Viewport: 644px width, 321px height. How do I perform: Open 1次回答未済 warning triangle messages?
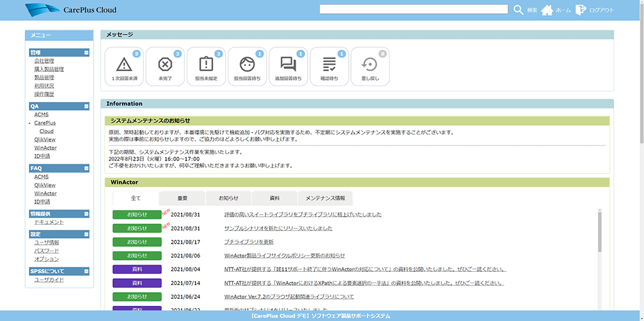pyautogui.click(x=124, y=67)
